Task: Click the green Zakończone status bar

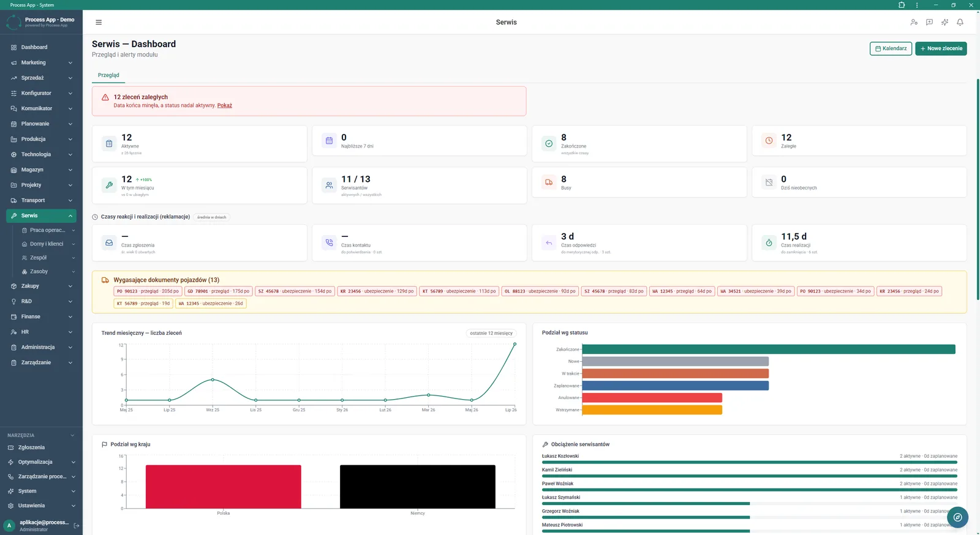Action: point(769,350)
